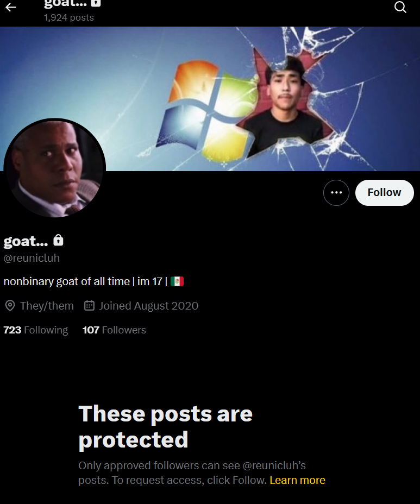Click the lock icon beside display name
Image resolution: width=420 pixels, height=504 pixels.
coord(58,240)
